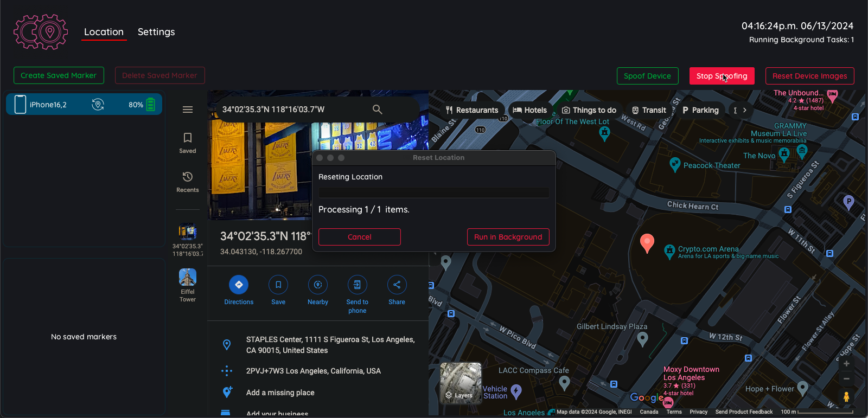This screenshot has height=418, width=868.
Task: Click the Peacock Theater map marker
Action: [x=675, y=164]
